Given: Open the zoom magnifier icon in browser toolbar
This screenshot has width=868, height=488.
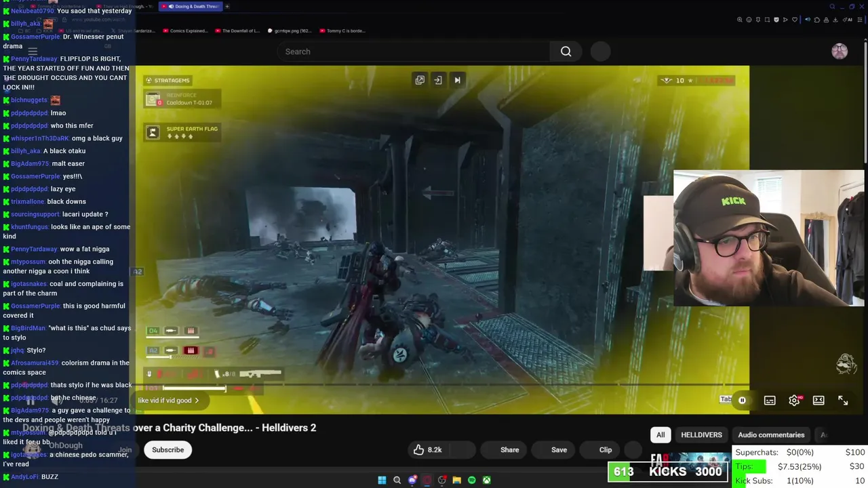Looking at the screenshot, I should point(740,20).
